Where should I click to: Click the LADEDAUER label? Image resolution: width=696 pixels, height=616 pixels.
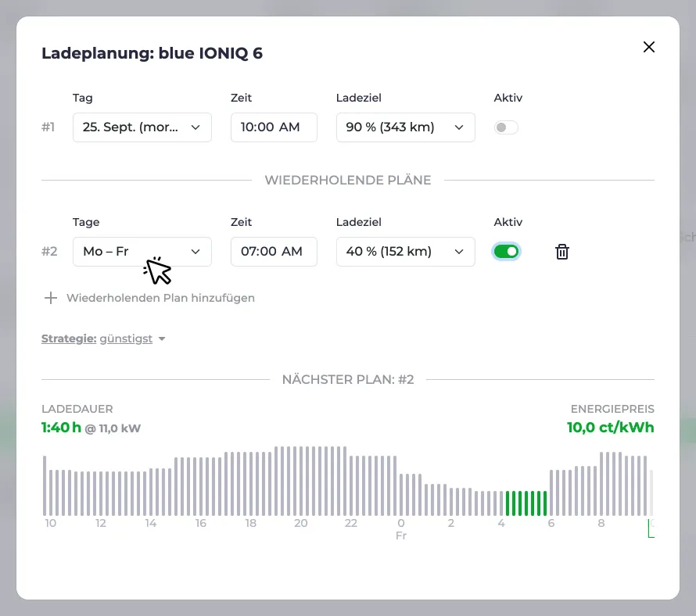pyautogui.click(x=77, y=409)
